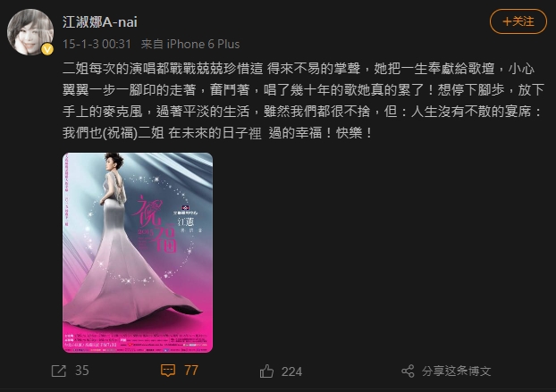Click the 15-1-3 00:31 timestamp
The image size is (556, 392).
[x=97, y=44]
